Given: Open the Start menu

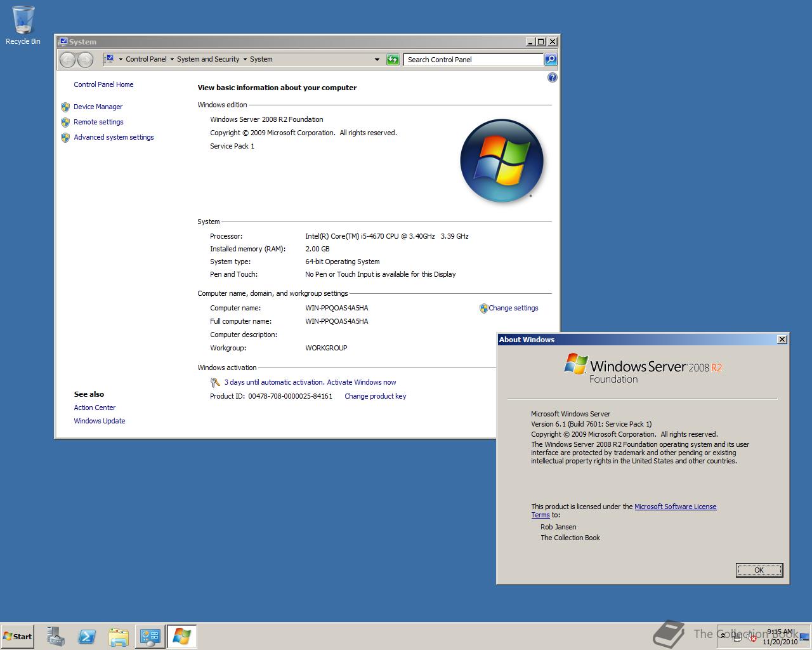Looking at the screenshot, I should pos(17,637).
